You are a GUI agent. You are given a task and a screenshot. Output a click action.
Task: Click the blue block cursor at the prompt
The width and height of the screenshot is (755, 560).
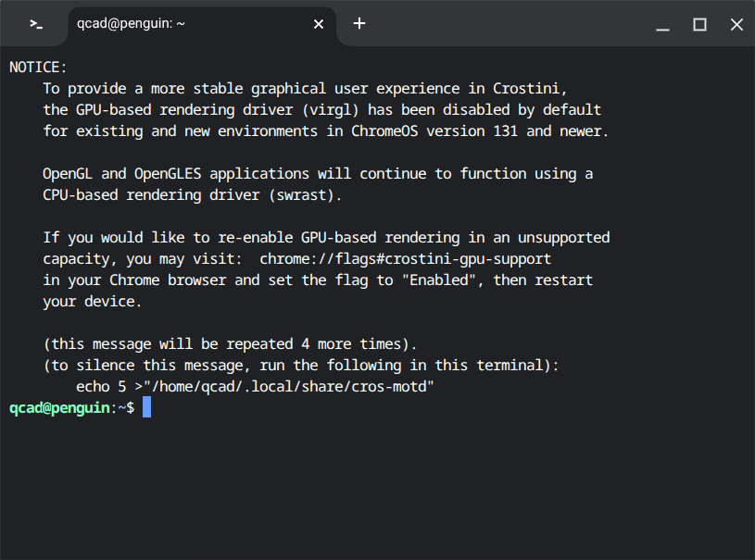coord(146,407)
